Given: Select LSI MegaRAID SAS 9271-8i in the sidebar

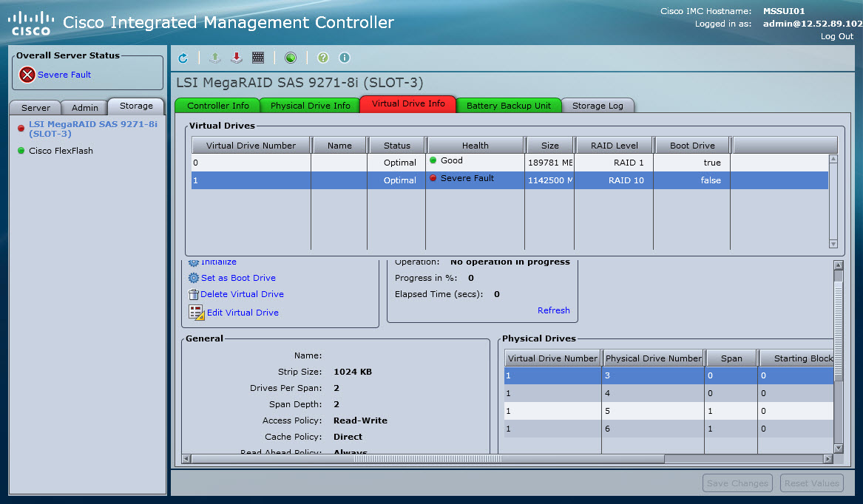Looking at the screenshot, I should 93,129.
